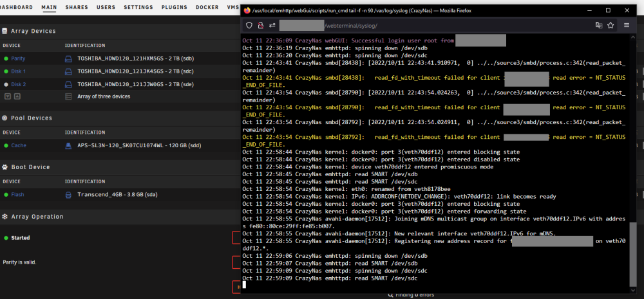This screenshot has width=644, height=299.
Task: Click the Firefox logo in title bar
Action: (x=247, y=11)
